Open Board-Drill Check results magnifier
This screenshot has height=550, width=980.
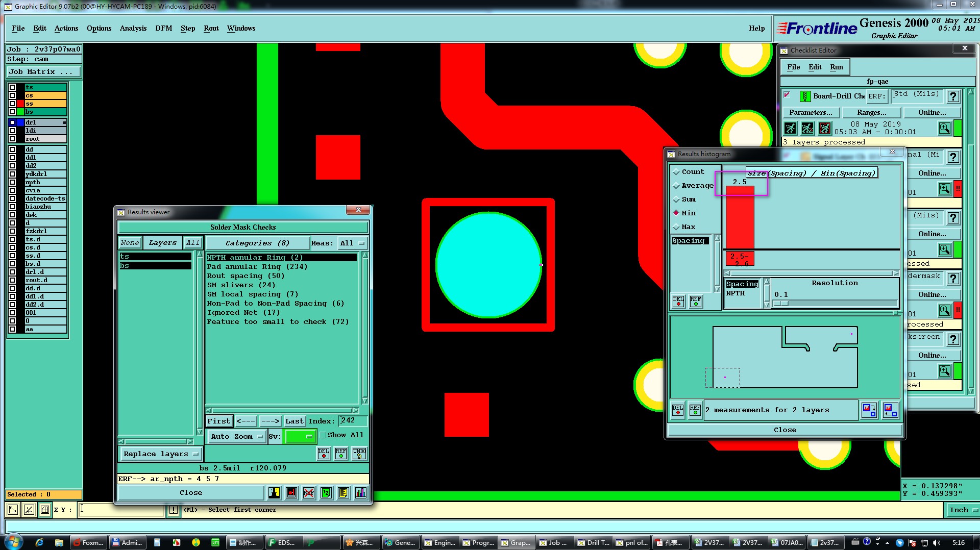945,128
